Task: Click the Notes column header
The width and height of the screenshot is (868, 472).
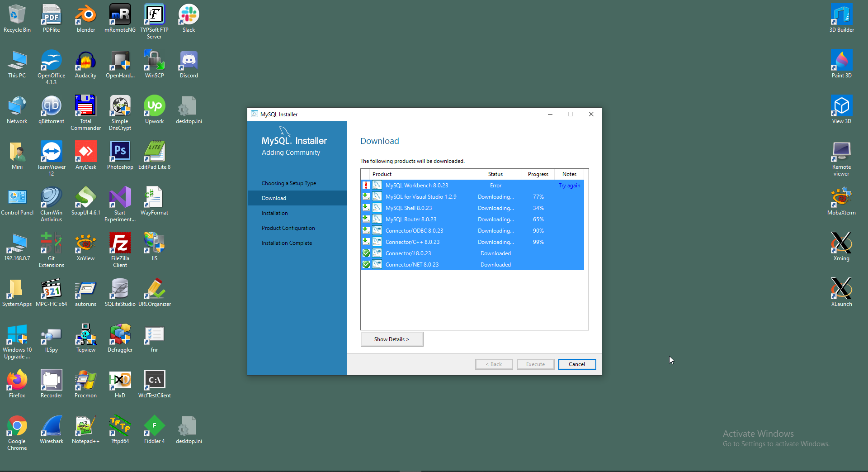Action: click(569, 174)
